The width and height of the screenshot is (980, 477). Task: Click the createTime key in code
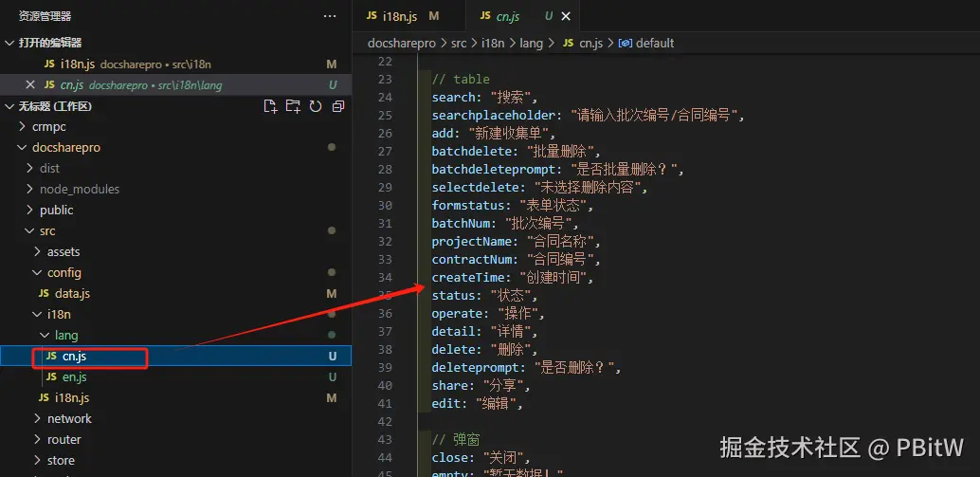[x=468, y=278]
